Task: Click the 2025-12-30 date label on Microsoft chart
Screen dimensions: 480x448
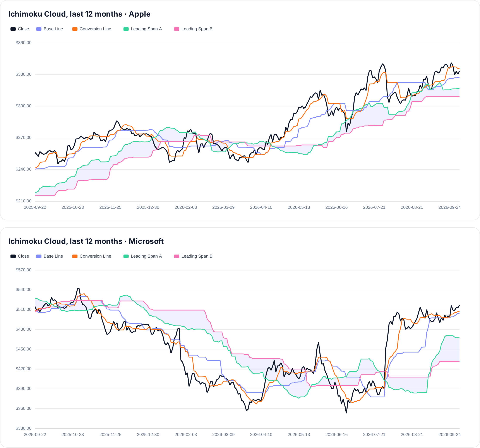Action: pyautogui.click(x=148, y=434)
